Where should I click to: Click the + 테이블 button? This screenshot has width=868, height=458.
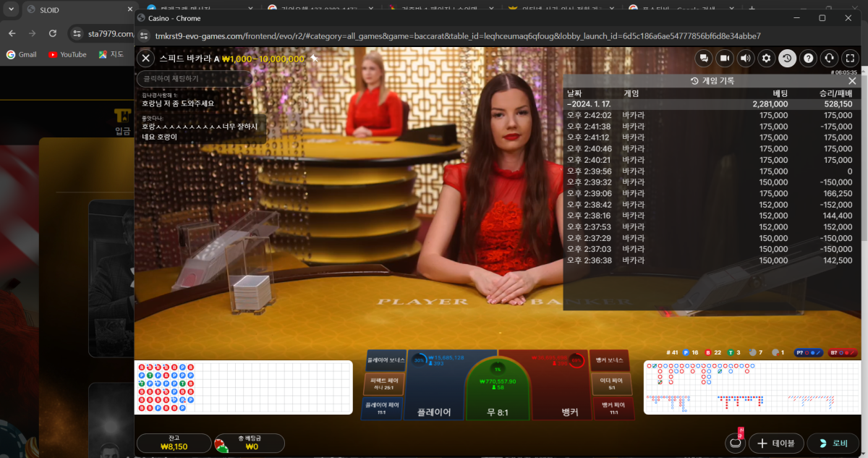coord(776,444)
